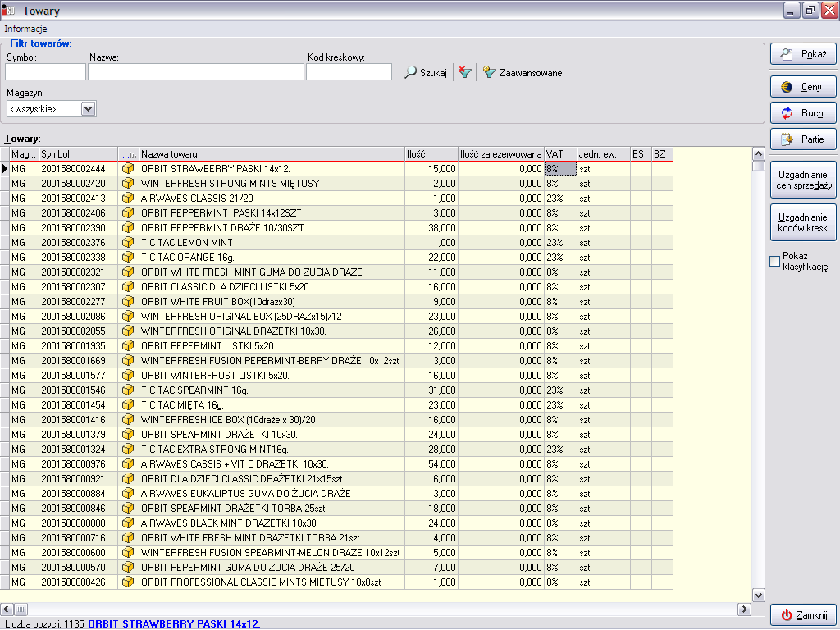Open the Magazyn dropdown
This screenshot has height=630, width=840.
pyautogui.click(x=89, y=109)
